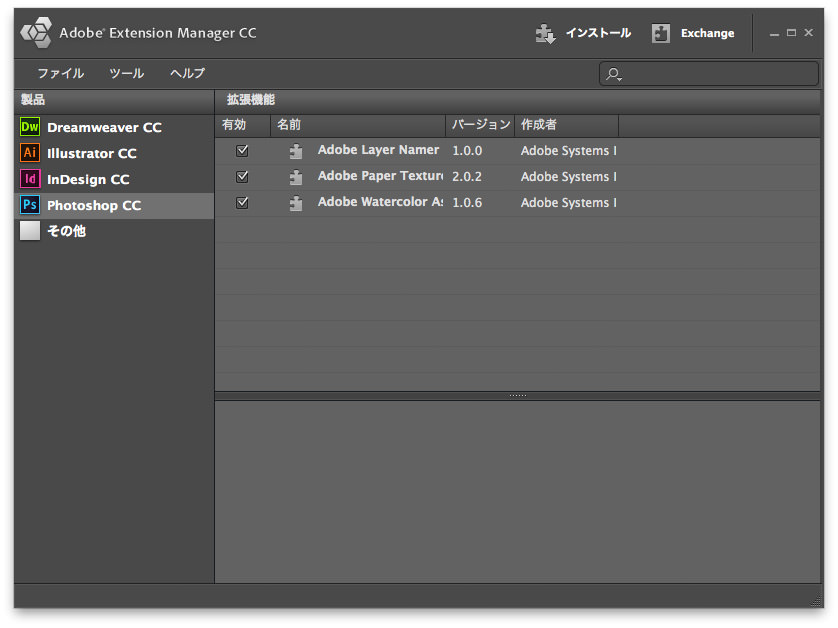The width and height of the screenshot is (838, 628).
Task: Click the Exchange puzzle icon
Action: coord(661,33)
